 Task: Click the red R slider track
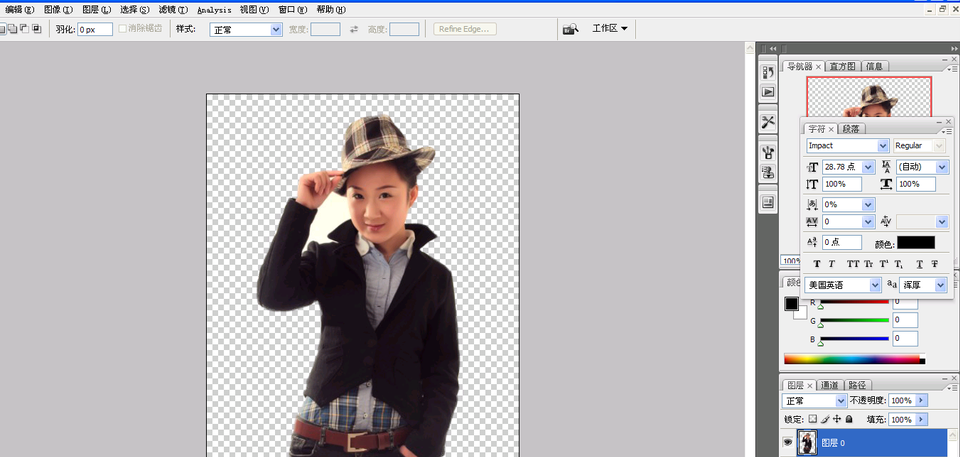point(854,302)
